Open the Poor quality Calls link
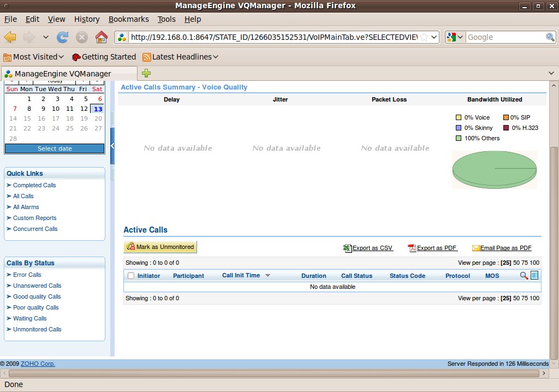Image resolution: width=559 pixels, height=392 pixels. pos(35,307)
